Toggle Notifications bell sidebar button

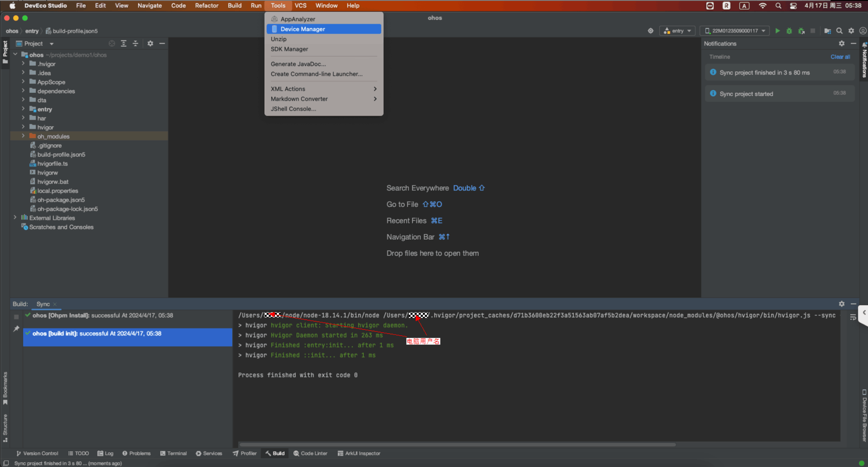tap(864, 59)
